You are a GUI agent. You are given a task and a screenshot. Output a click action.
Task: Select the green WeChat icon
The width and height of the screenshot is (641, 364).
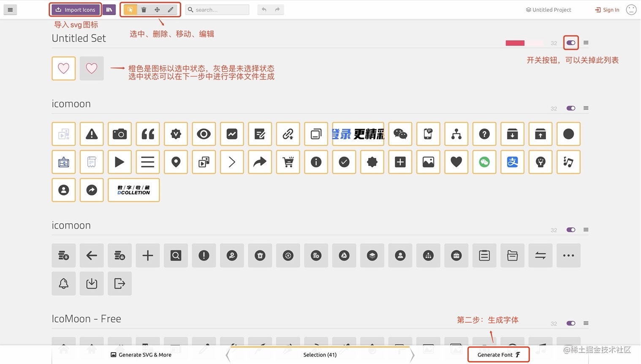(x=484, y=162)
